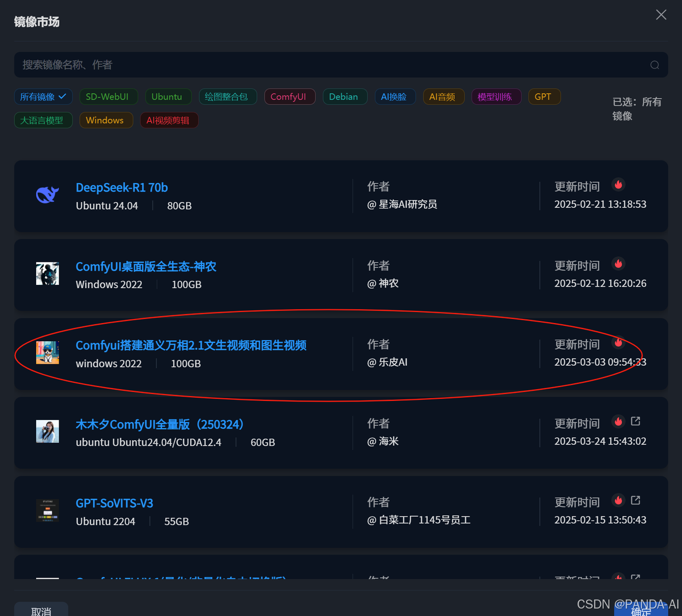Click author @ 海米
The image size is (682, 616).
pyautogui.click(x=383, y=441)
